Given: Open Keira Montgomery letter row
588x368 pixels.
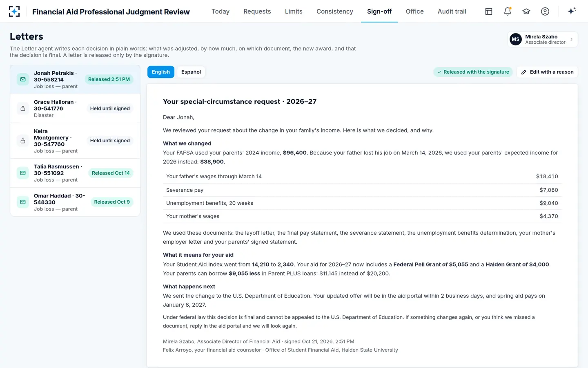Looking at the screenshot, I should click(x=75, y=141).
